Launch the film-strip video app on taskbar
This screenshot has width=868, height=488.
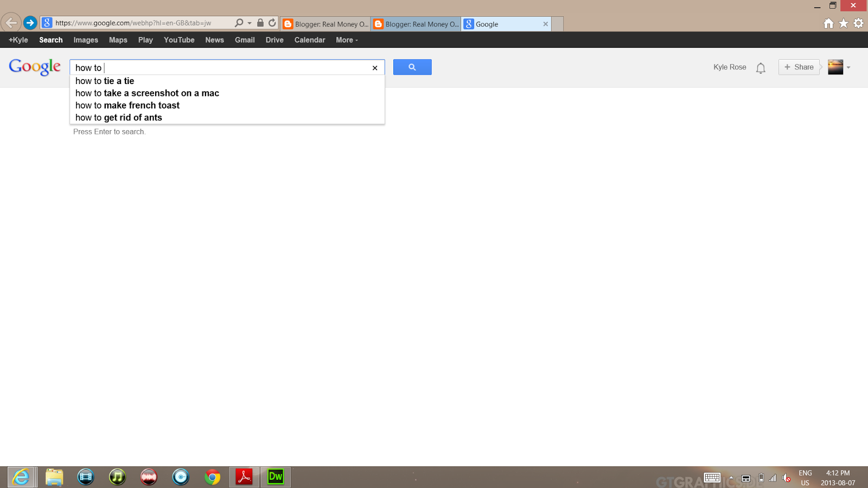click(86, 477)
